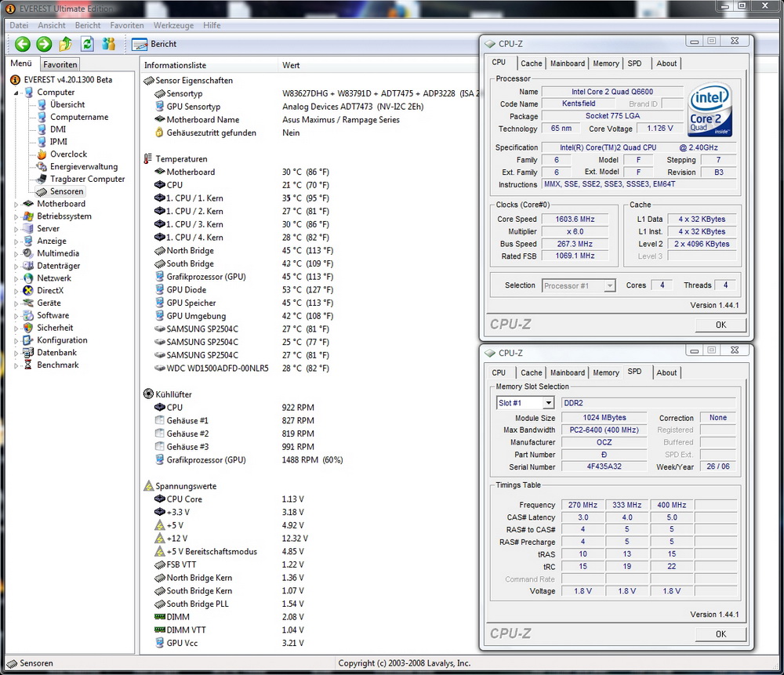Click the Benchmark hourglass icon
This screenshot has height=675, width=784.
point(28,365)
